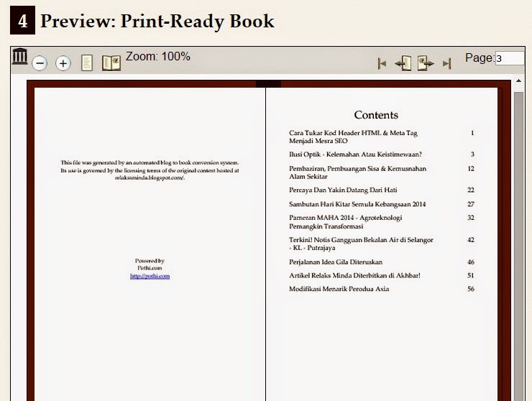
Task: Jump to the first page
Action: 382,63
